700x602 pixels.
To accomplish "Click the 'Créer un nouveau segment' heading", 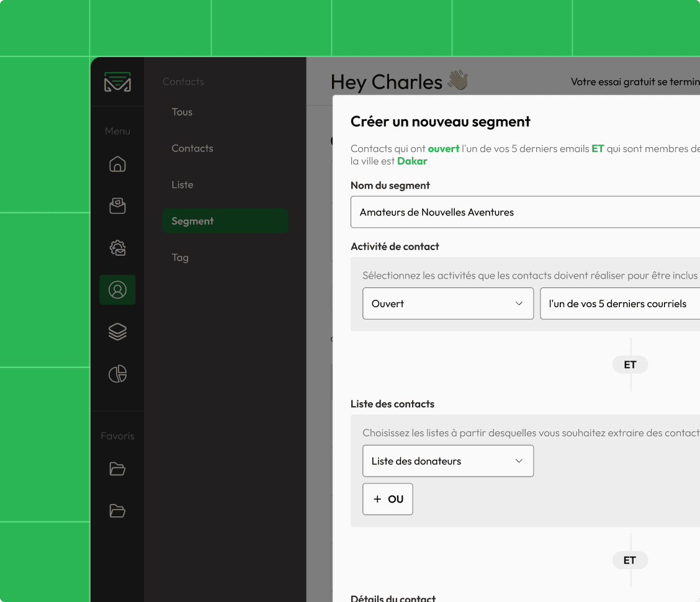I will 440,122.
